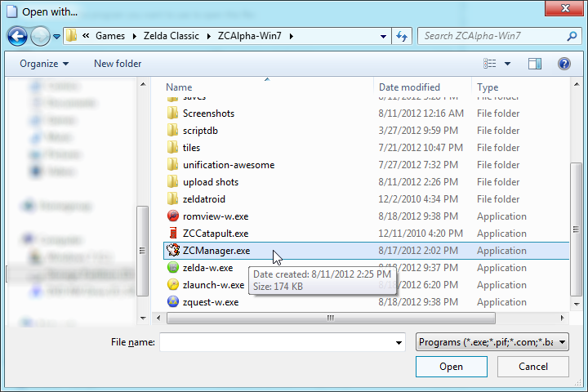Select the Screenshots folder icon
The image size is (588, 392).
[172, 113]
